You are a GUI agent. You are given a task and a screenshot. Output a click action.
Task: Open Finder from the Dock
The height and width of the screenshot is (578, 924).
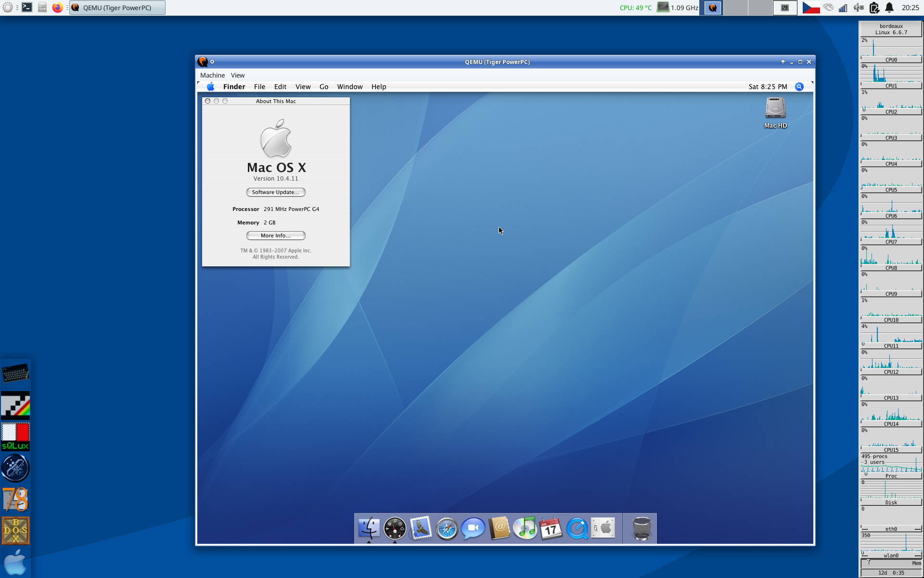369,528
